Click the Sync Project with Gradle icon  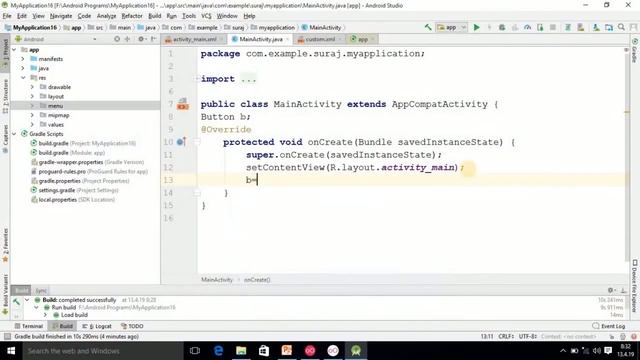pyautogui.click(x=567, y=27)
